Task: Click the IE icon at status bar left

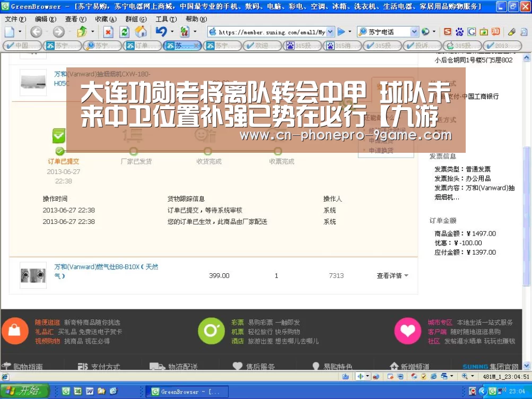Action: coord(5,377)
